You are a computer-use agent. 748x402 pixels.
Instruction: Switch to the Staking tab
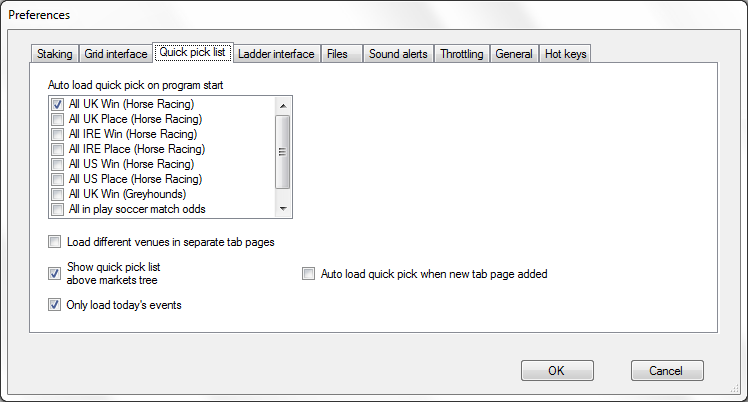point(54,54)
